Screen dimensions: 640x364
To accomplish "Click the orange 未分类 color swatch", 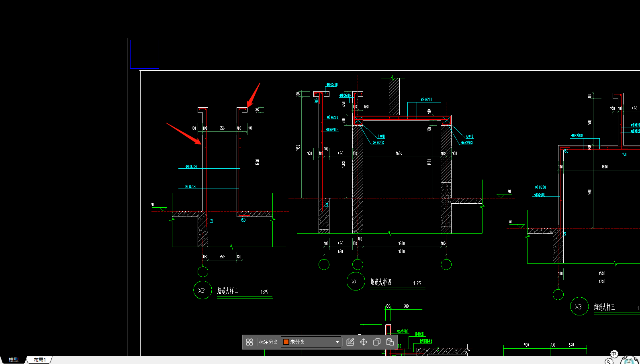I will [x=286, y=342].
